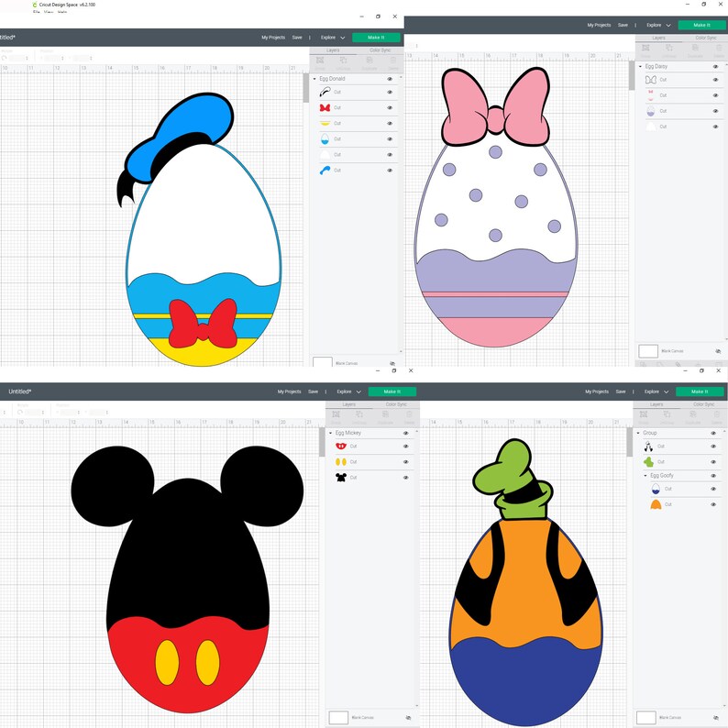The height and width of the screenshot is (728, 728).
Task: Click Duplicate icon in Egg Donald window
Action: (370, 61)
